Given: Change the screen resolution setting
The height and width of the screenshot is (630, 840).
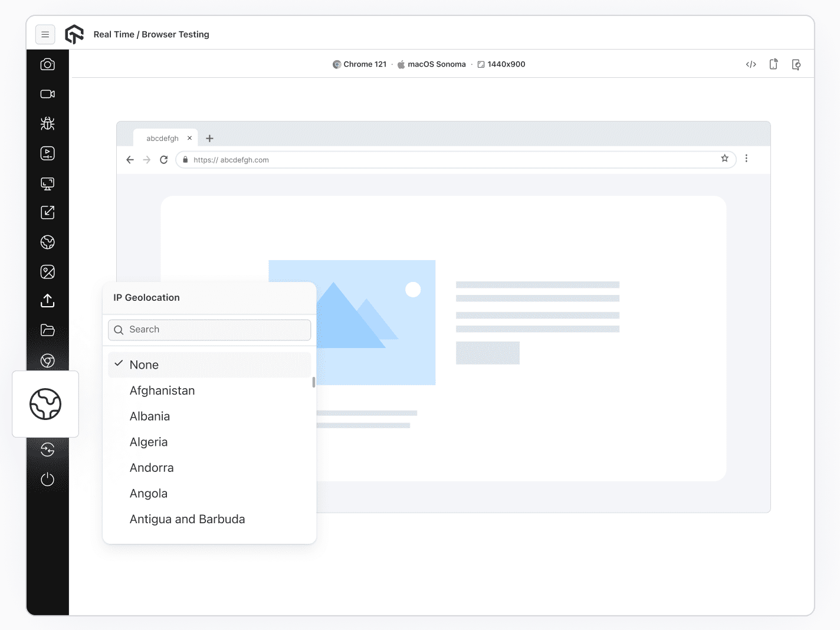Looking at the screenshot, I should 47,183.
